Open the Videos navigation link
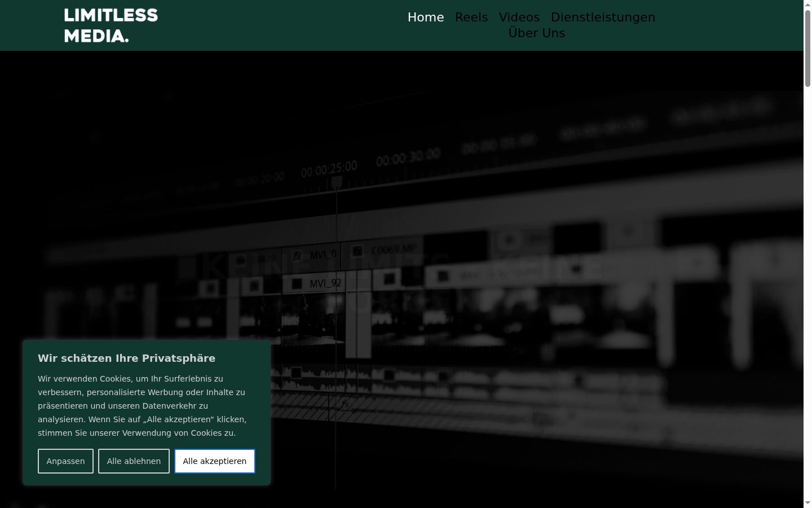812x508 pixels. coord(519,17)
